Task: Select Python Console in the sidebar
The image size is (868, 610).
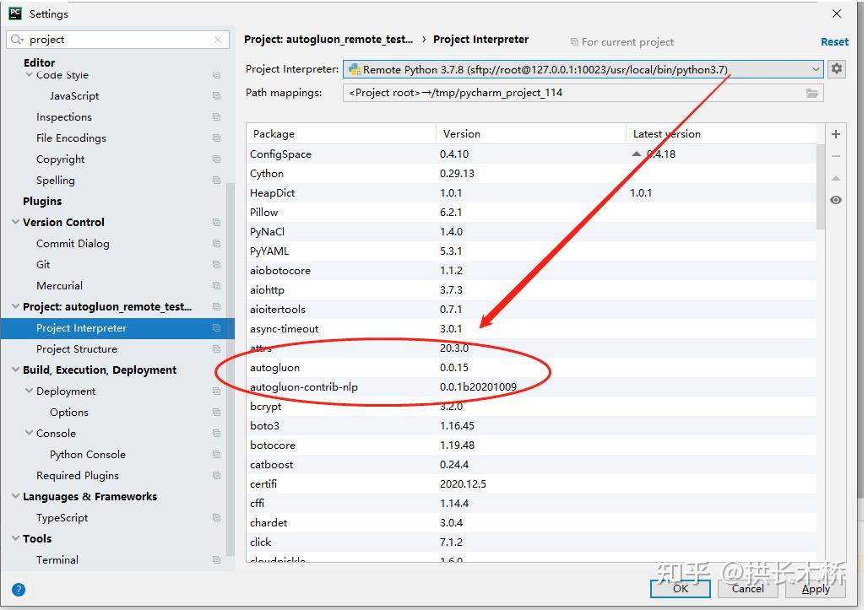Action: (x=87, y=454)
